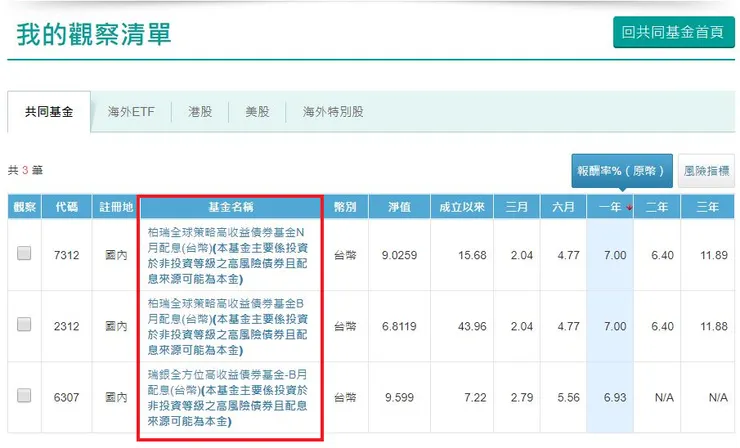Click the six-month value 5.56

pos(568,397)
